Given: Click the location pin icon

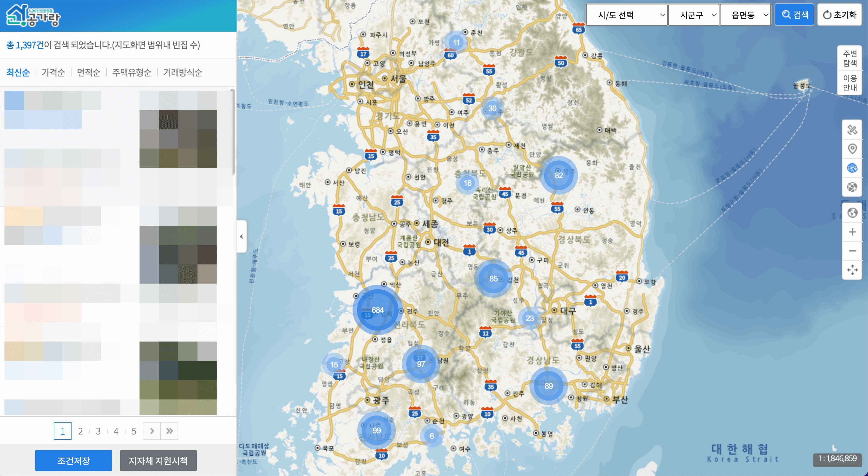Looking at the screenshot, I should 852,149.
